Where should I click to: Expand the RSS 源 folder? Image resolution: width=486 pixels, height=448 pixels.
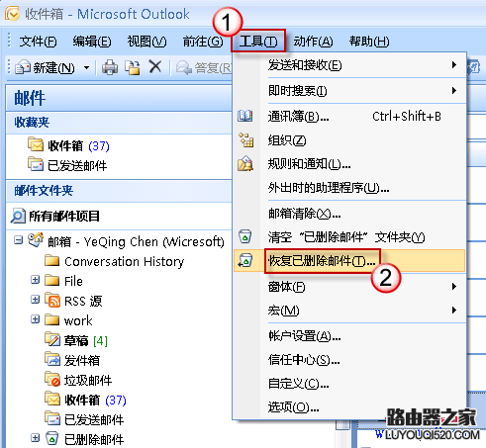(x=35, y=300)
